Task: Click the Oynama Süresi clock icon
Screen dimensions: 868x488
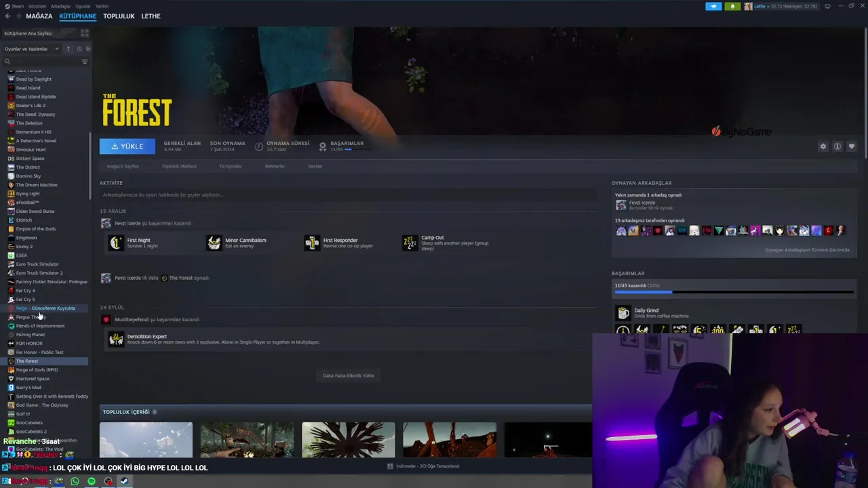Action: click(259, 146)
